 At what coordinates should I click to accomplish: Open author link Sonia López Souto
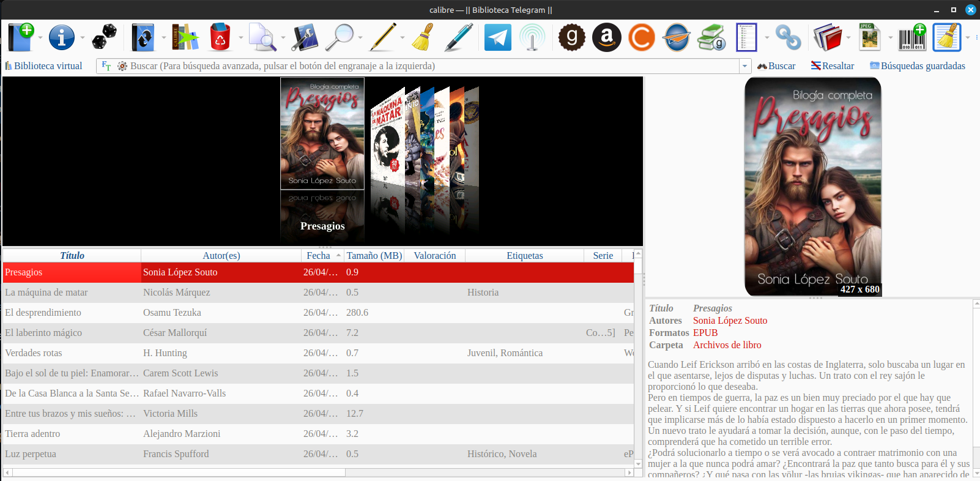730,320
